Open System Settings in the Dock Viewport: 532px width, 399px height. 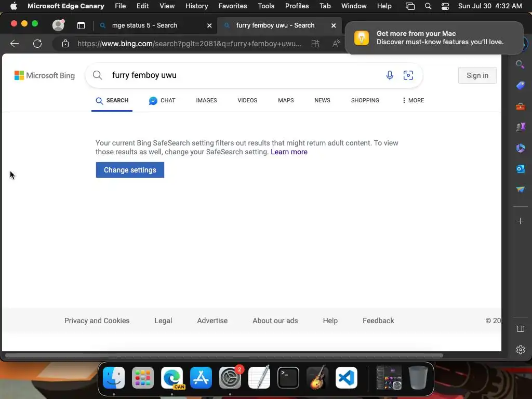pyautogui.click(x=230, y=378)
